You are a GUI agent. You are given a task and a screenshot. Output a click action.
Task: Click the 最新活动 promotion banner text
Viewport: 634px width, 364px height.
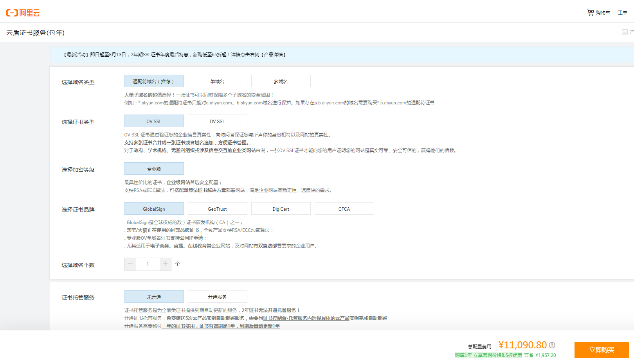[x=175, y=55]
